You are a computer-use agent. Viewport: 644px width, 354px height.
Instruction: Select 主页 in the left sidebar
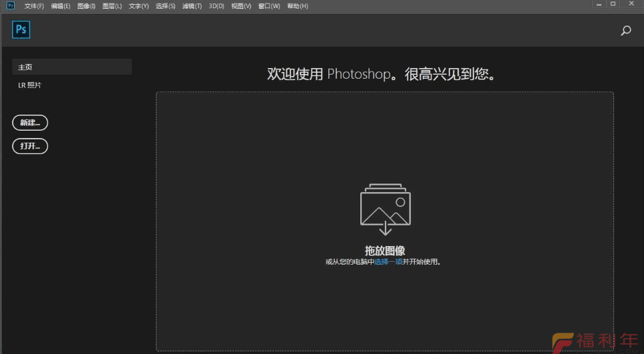tap(72, 67)
